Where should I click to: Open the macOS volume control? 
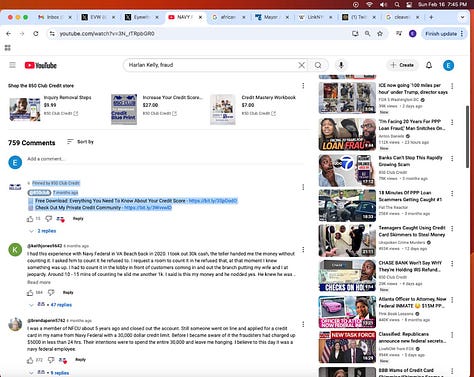(383, 4)
